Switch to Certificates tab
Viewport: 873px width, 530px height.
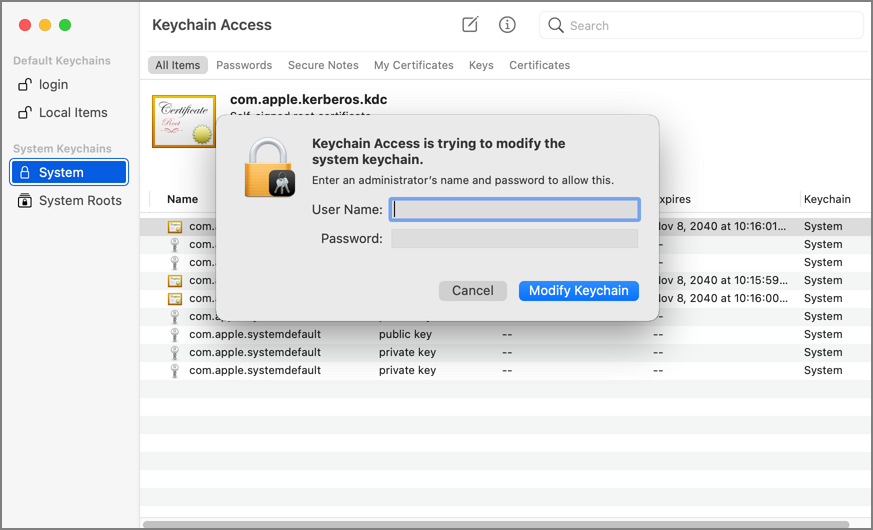(x=540, y=65)
